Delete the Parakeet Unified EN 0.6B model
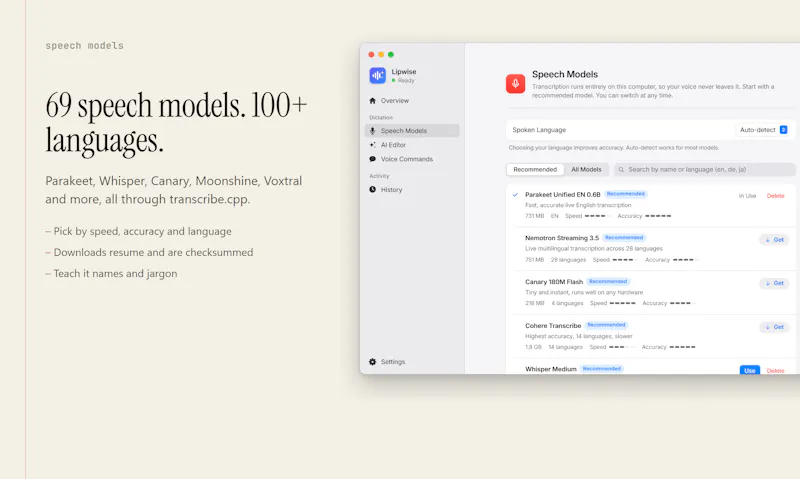This screenshot has height=479, width=800. (775, 196)
